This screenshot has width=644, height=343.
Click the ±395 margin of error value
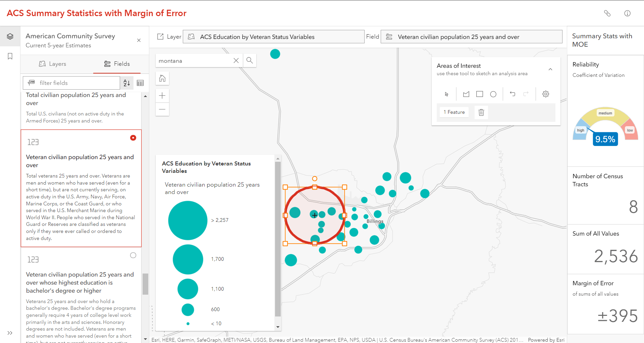point(618,316)
